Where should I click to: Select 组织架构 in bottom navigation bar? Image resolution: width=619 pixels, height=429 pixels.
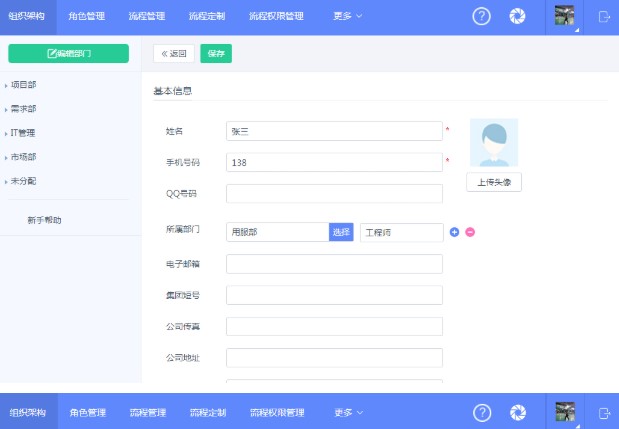pyautogui.click(x=28, y=412)
